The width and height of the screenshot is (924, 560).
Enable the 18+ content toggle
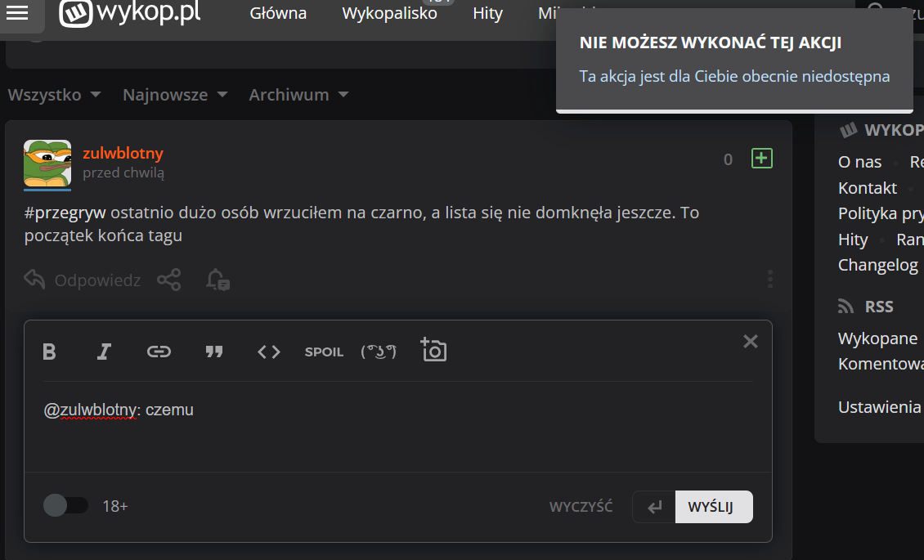click(x=65, y=506)
